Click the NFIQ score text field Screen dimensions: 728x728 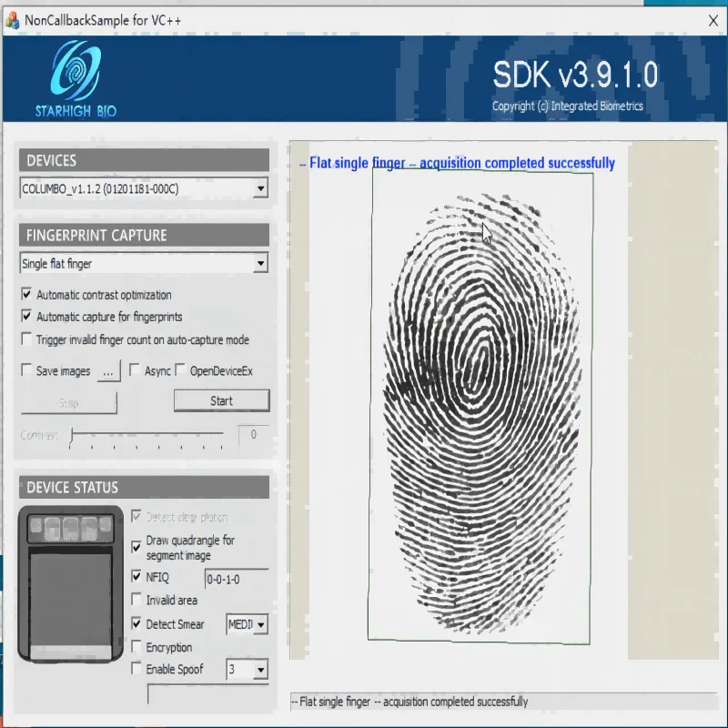click(236, 579)
